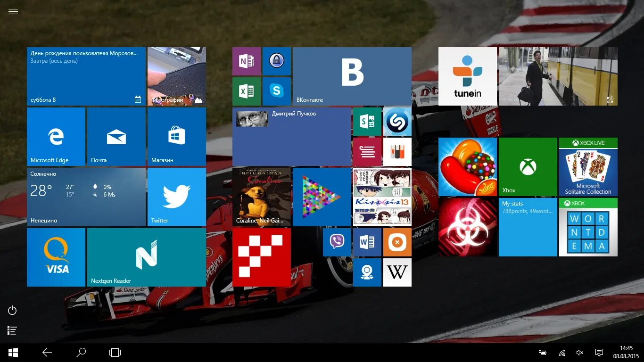Check the battery status tray icon
Screen dimensions: 644x362
(x=543, y=353)
